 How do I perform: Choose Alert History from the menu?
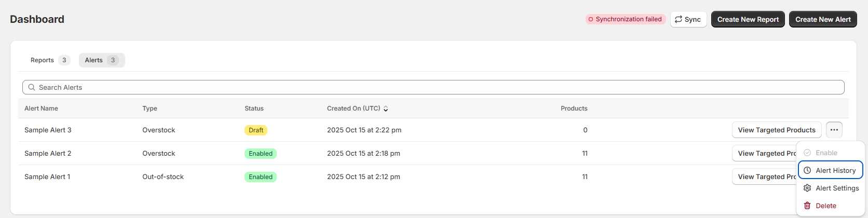(830, 170)
